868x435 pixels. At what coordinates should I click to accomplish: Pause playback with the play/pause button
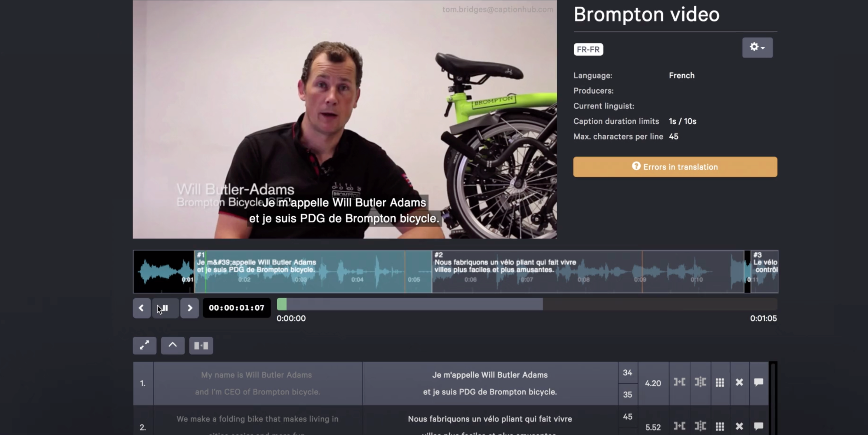coord(165,308)
